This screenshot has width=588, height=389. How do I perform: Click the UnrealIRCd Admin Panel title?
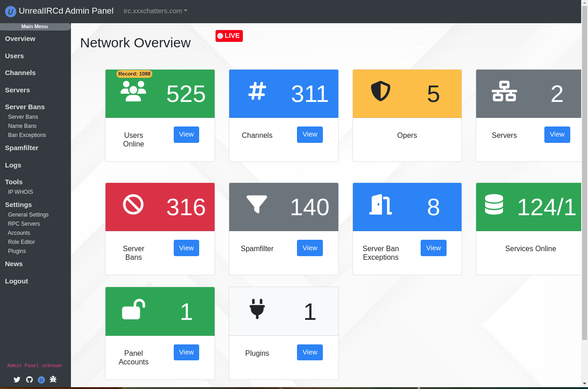pyautogui.click(x=66, y=11)
